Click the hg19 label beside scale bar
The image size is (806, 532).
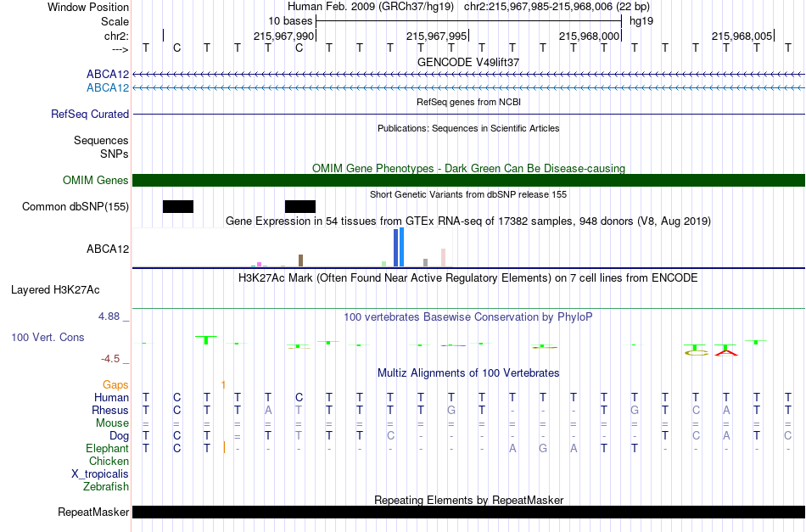(641, 21)
